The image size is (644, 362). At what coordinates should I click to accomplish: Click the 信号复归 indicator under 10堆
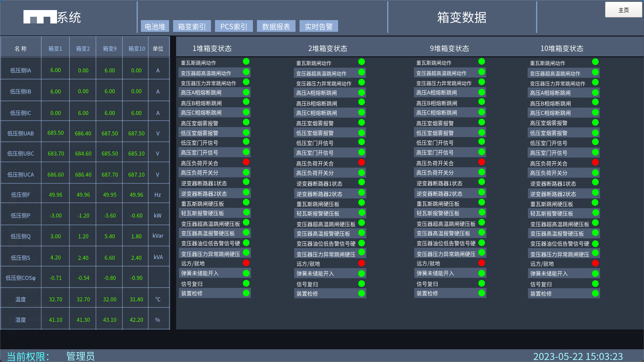tap(595, 283)
